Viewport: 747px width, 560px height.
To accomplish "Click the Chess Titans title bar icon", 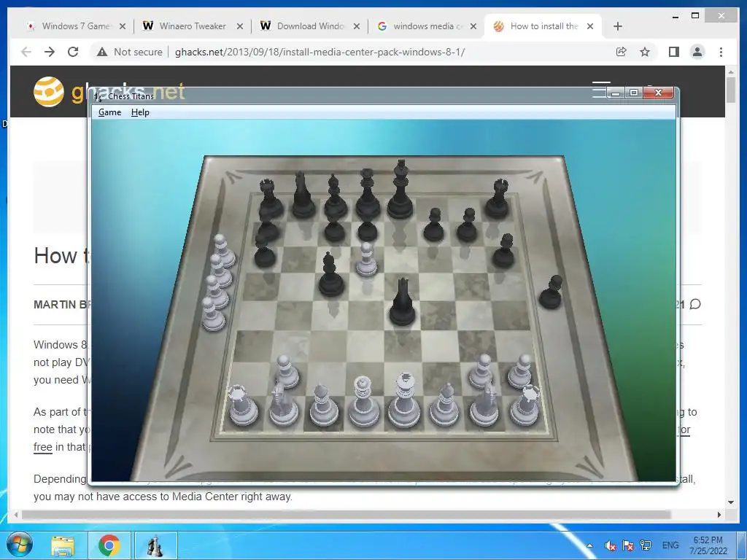I will (98, 96).
